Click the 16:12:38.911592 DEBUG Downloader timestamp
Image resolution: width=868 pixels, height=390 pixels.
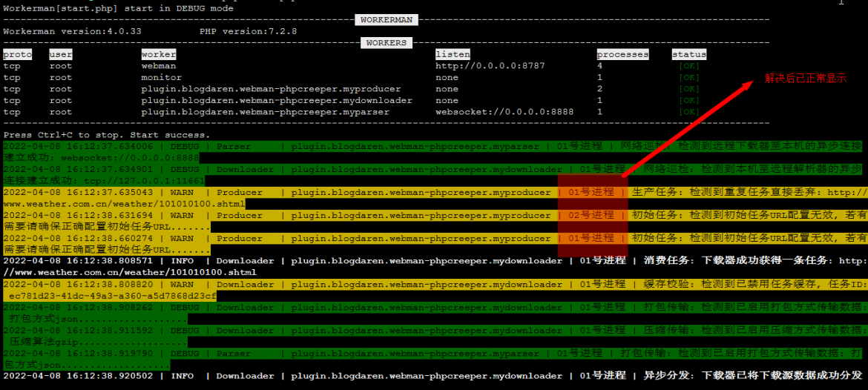click(78, 330)
